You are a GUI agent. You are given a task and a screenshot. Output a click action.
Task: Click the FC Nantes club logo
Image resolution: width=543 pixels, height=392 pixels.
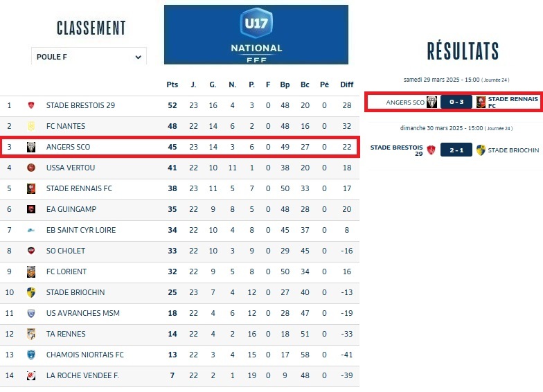pyautogui.click(x=31, y=126)
